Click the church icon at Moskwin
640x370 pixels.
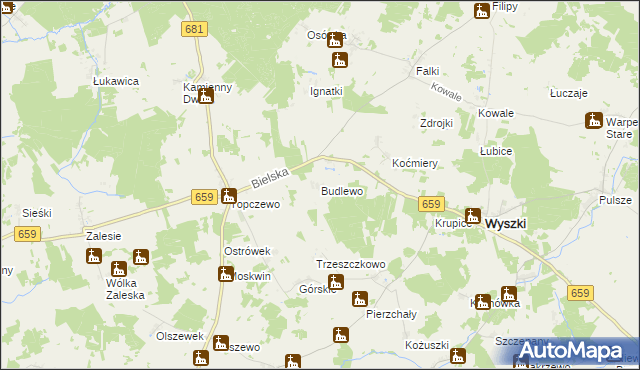(x=226, y=274)
